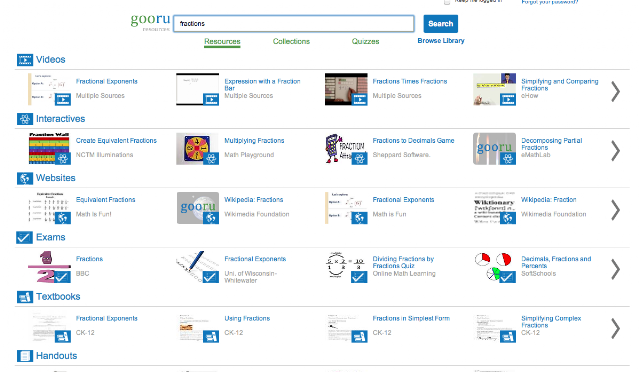Click the Search button

[440, 24]
